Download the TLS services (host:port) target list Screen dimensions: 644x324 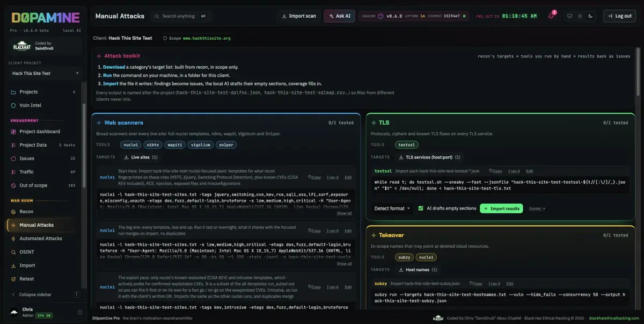[x=429, y=157]
